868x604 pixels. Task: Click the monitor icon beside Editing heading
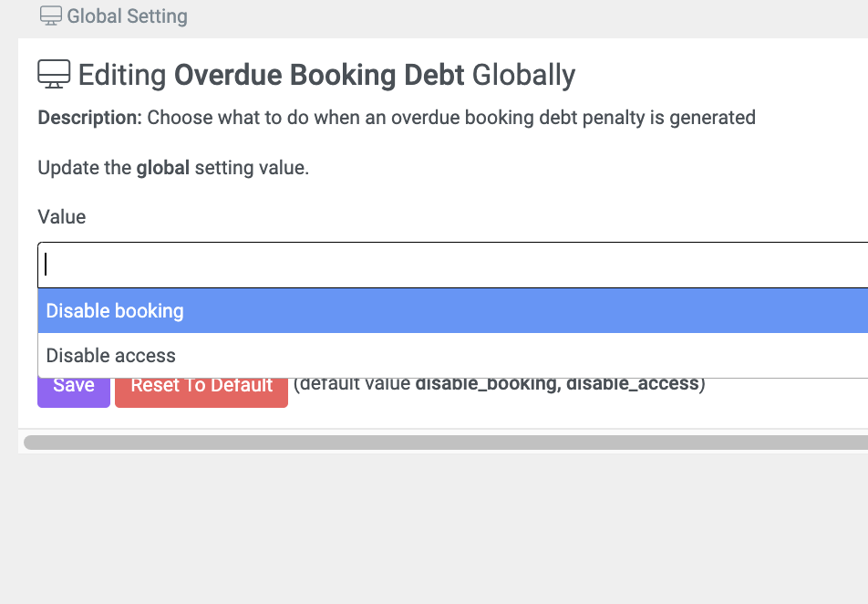tap(54, 74)
